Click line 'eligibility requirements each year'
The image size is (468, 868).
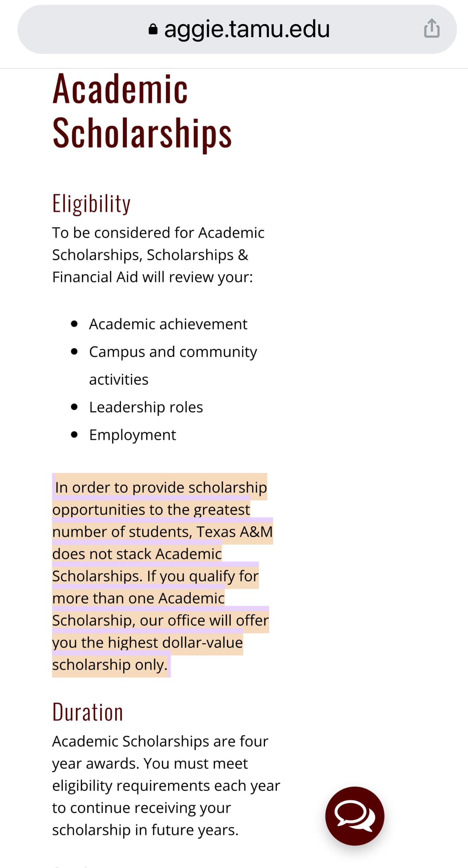coord(166,786)
